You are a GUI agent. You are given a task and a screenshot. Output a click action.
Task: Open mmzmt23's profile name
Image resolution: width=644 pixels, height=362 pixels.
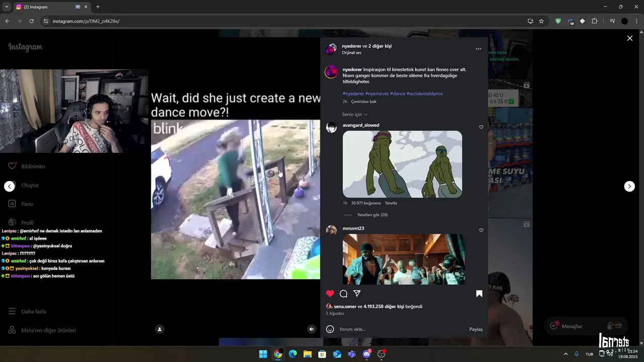pos(353,228)
